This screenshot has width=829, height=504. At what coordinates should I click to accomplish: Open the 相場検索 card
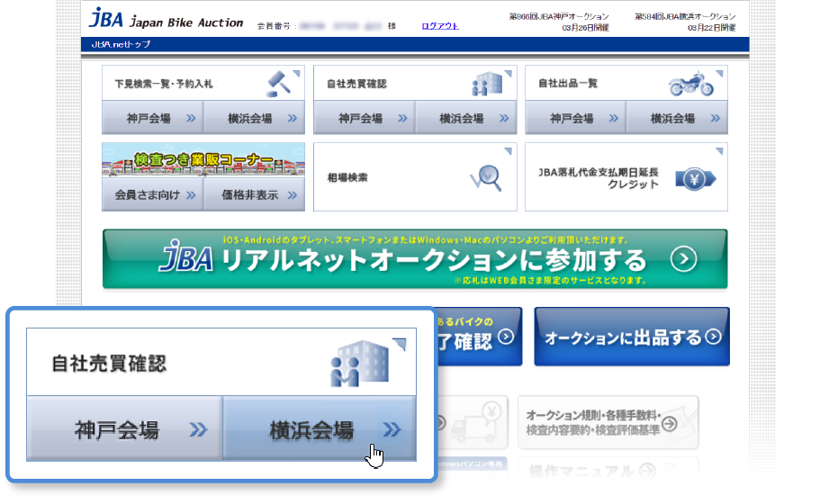[415, 176]
